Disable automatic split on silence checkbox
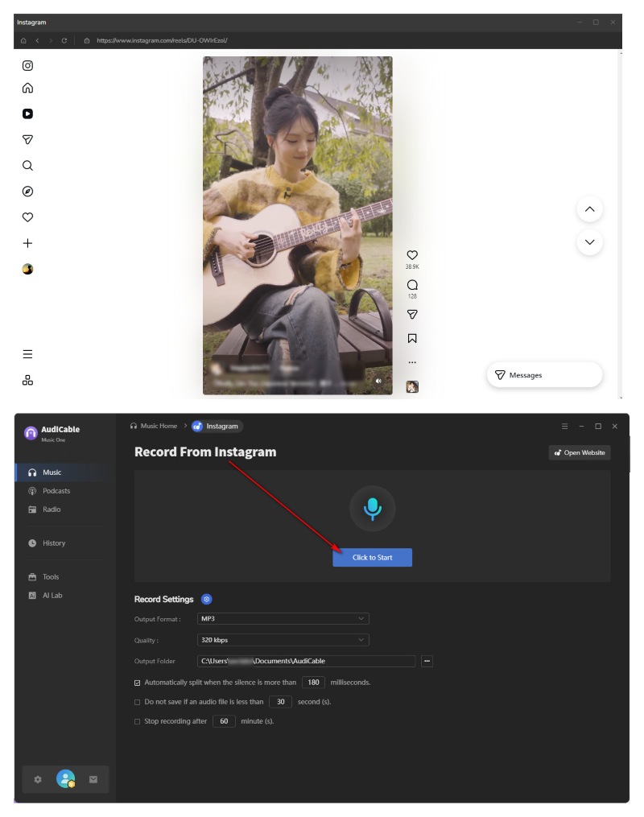This screenshot has width=644, height=817. pos(138,683)
